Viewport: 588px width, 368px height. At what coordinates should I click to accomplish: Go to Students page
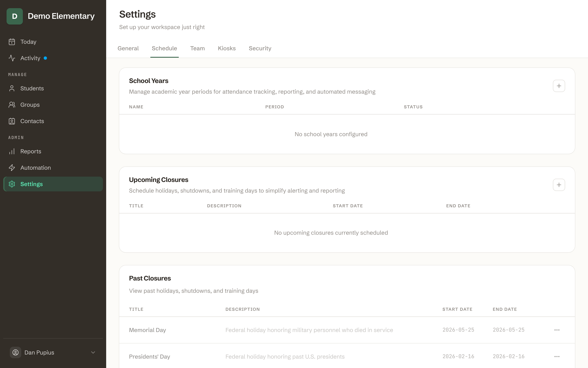pos(53,88)
